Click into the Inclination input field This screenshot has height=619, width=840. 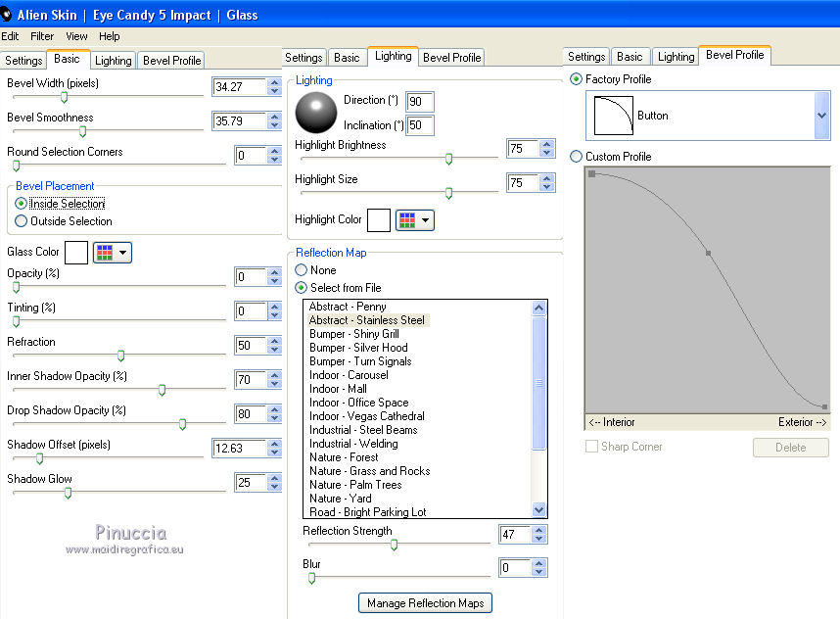click(x=420, y=125)
